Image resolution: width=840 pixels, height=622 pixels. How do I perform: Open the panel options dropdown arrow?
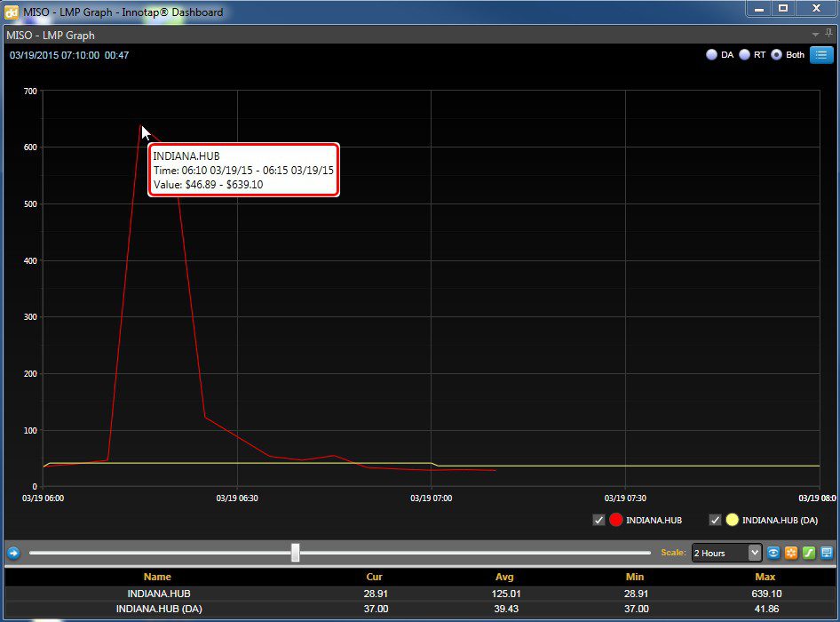click(815, 35)
